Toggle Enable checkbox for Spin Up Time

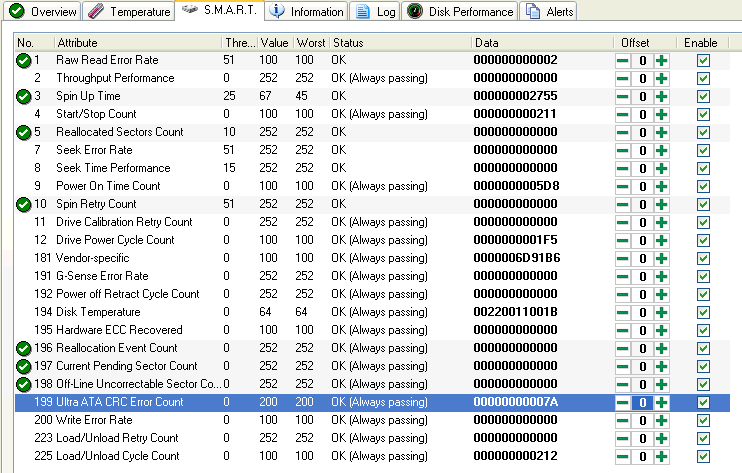703,96
